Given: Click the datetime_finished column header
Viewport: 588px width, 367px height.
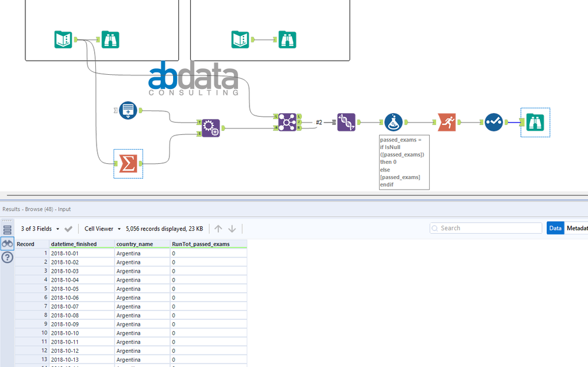Looking at the screenshot, I should [x=82, y=244].
